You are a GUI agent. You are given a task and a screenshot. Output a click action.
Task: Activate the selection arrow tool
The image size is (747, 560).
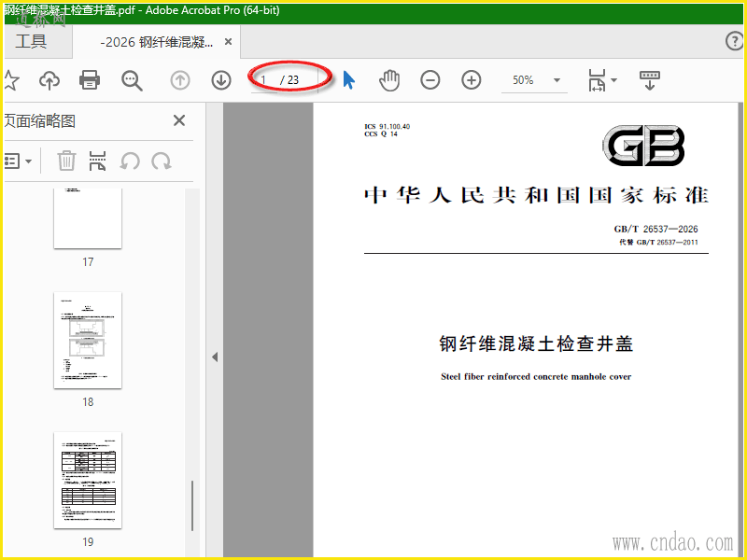(348, 80)
